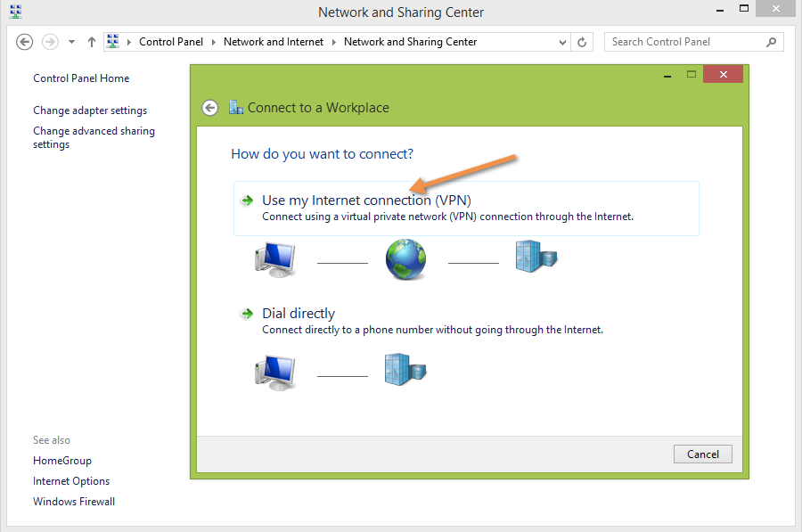Click the Explorer back navigation arrow
The width and height of the screenshot is (802, 532).
[25, 42]
